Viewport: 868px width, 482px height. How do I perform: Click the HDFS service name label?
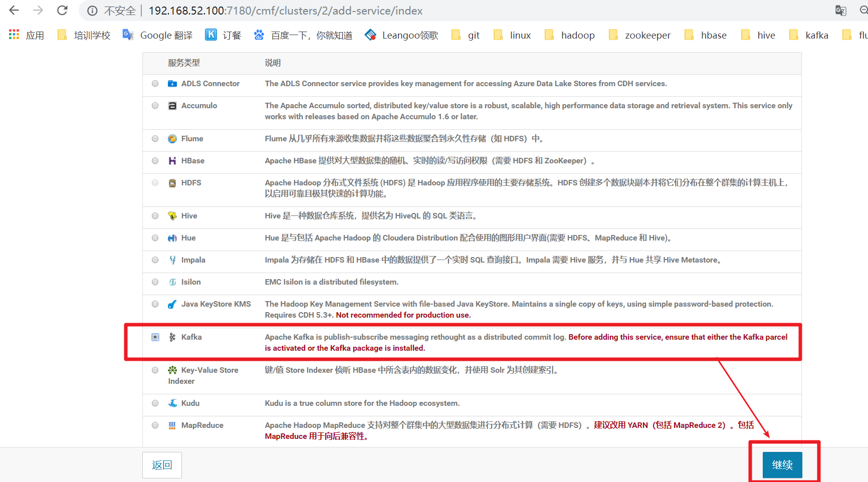click(x=191, y=183)
